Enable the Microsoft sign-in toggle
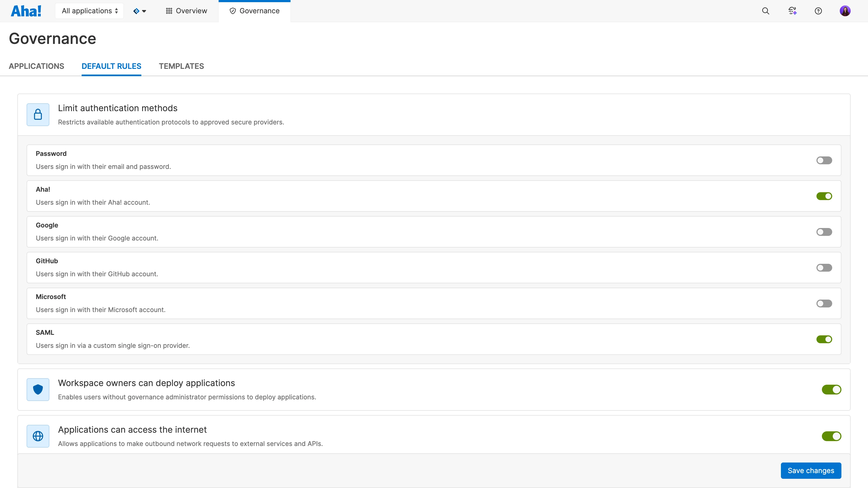 point(824,303)
